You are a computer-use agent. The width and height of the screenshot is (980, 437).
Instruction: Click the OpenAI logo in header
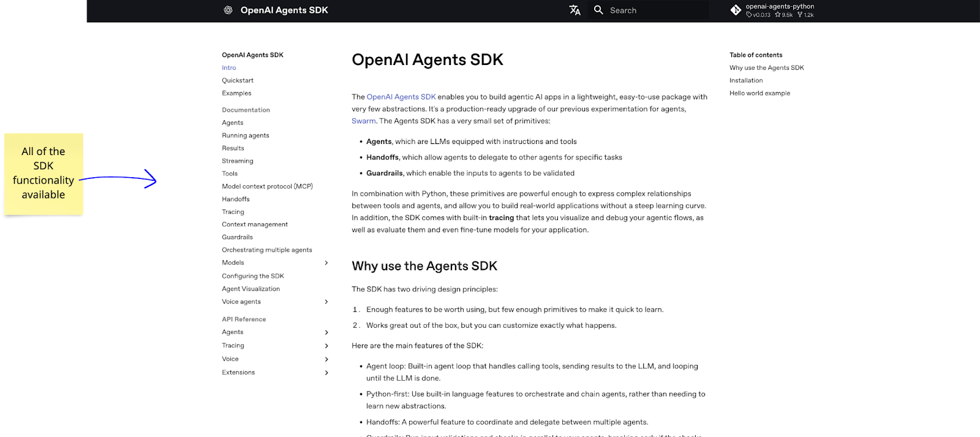coord(228,10)
